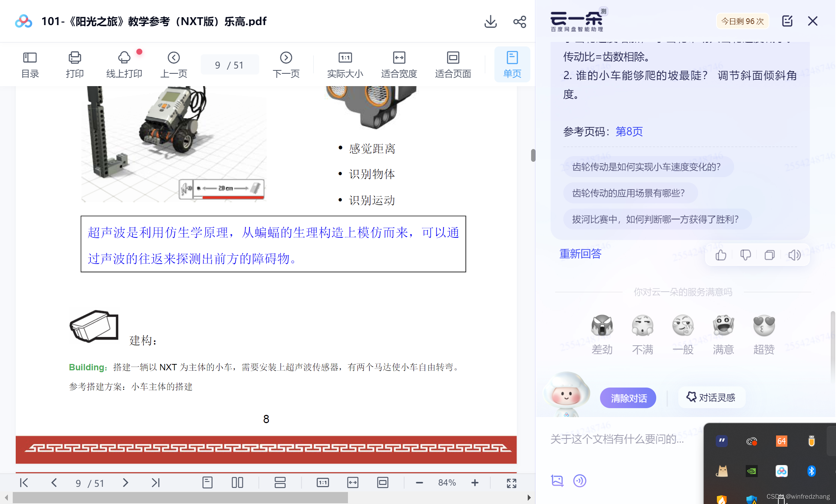Close the 云一朵 assistant panel
The height and width of the screenshot is (504, 836).
812,21
